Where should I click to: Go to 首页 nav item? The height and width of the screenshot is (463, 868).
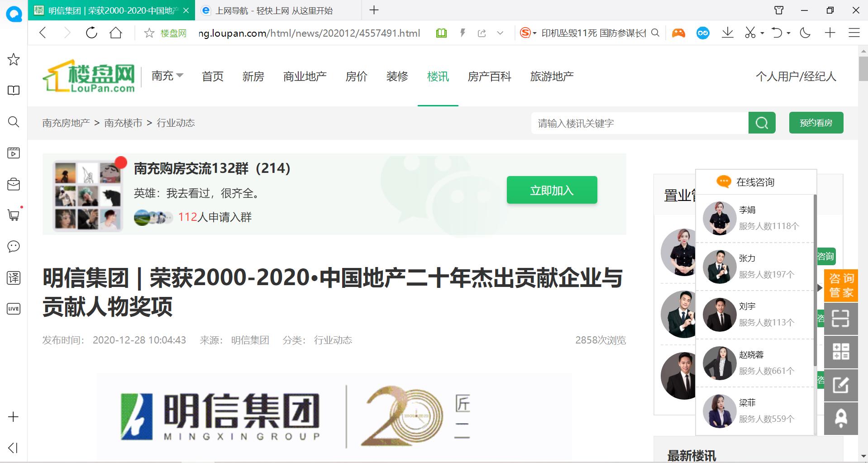(213, 76)
